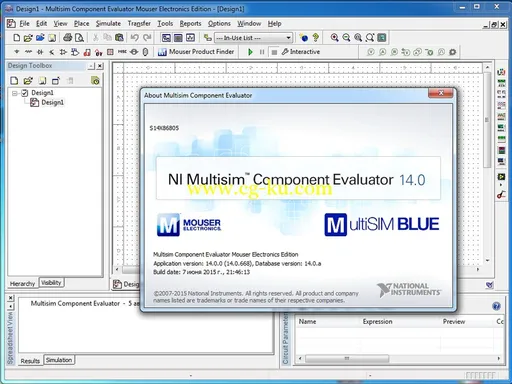Click the Zoom to Fit Page icon

coord(370,38)
